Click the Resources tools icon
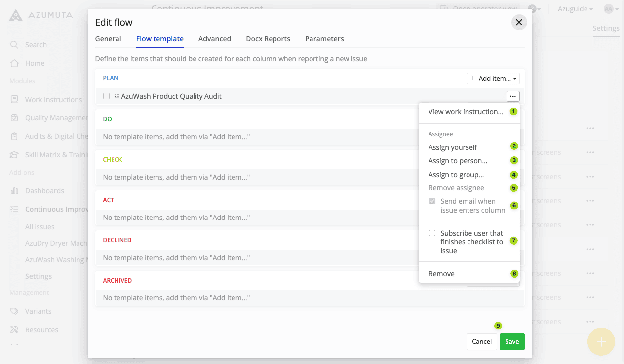 [x=15, y=330]
